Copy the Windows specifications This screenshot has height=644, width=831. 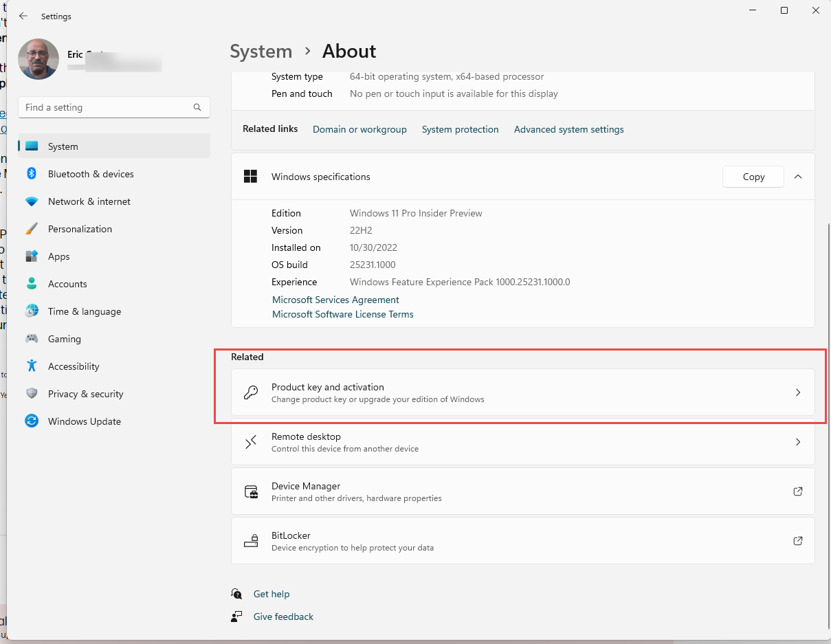coord(753,177)
